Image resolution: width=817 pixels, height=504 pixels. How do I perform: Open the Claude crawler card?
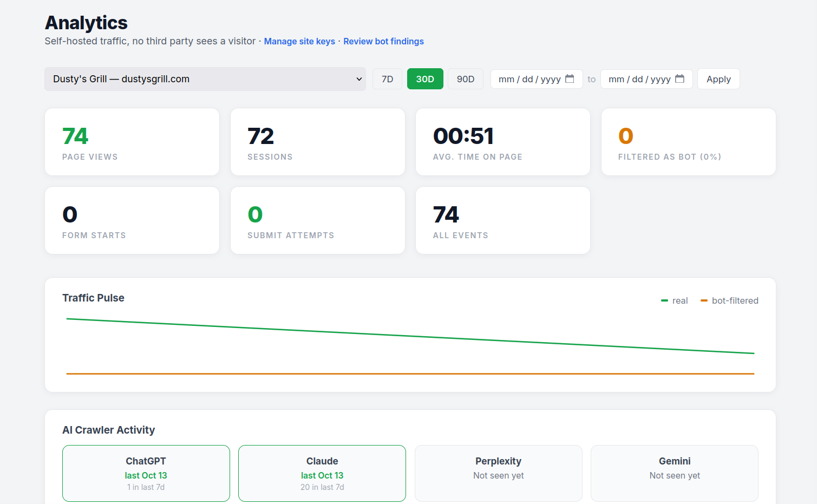click(x=322, y=473)
